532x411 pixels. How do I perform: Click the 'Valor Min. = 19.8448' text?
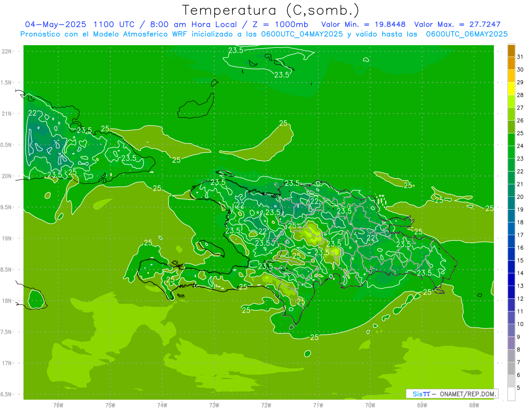(x=363, y=24)
